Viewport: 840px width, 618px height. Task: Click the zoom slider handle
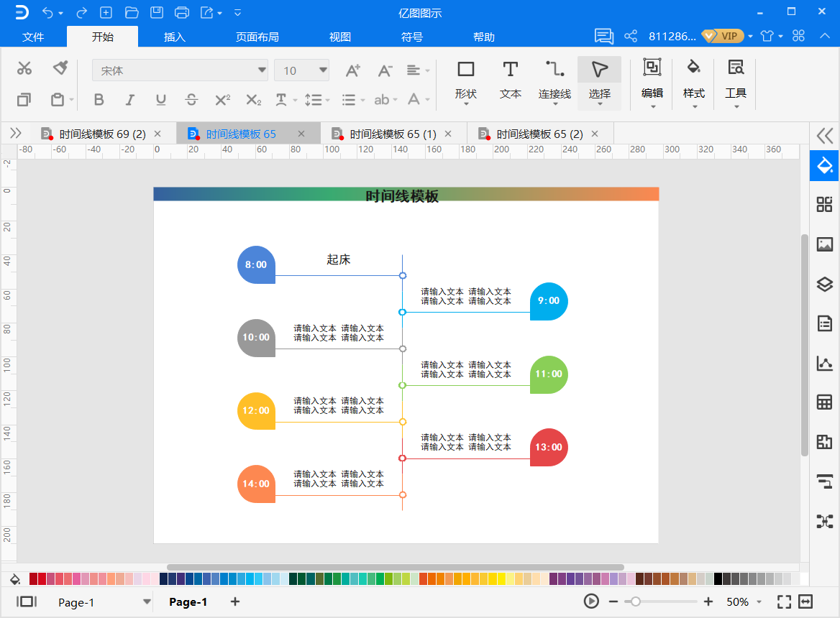[x=635, y=602]
